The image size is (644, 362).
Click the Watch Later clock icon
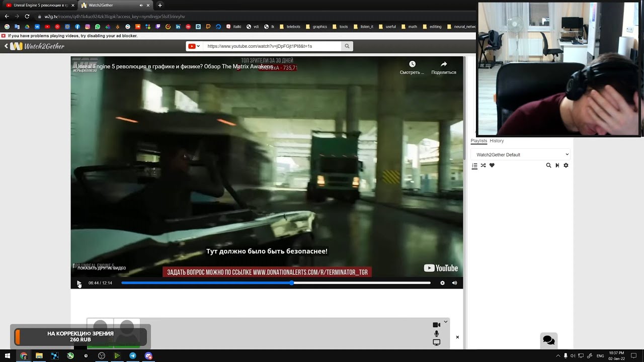412,64
